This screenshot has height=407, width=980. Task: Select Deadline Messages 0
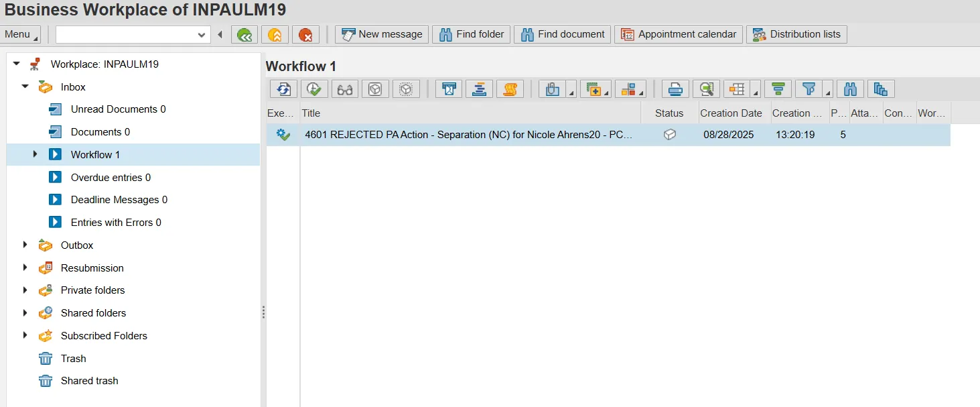pos(119,200)
